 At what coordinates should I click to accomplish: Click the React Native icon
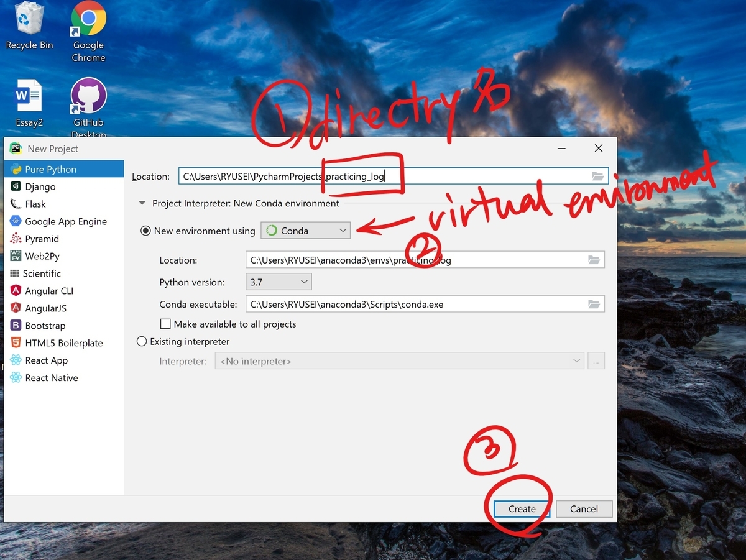point(16,378)
